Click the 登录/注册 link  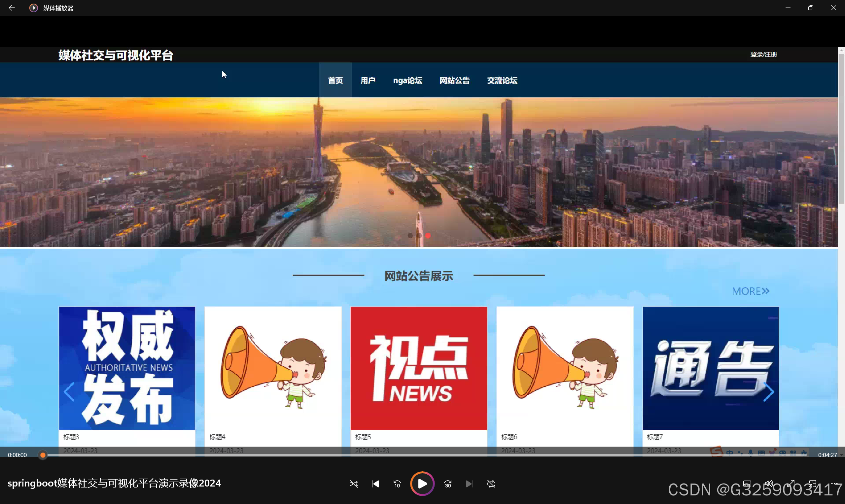[763, 54]
